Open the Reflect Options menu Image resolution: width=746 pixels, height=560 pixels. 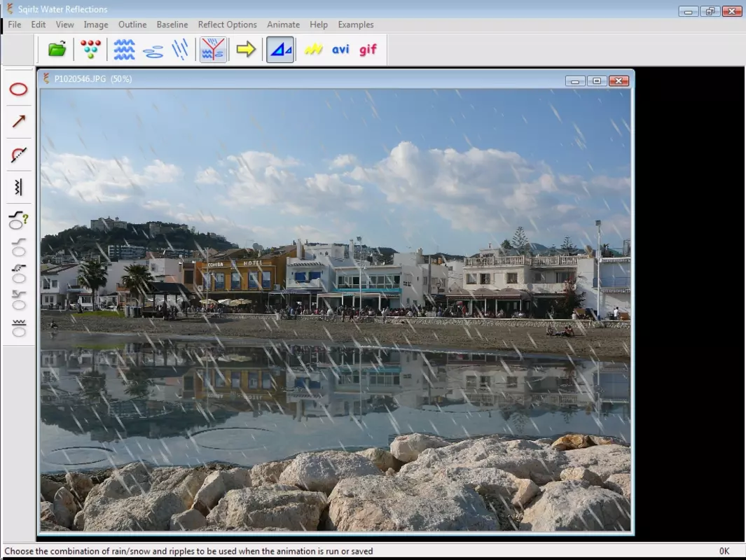[x=228, y=24]
